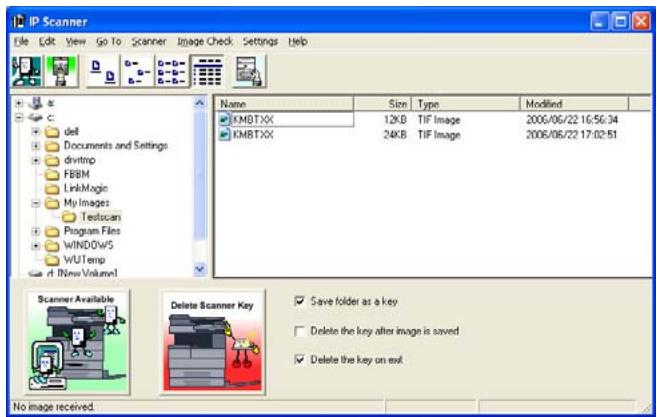Enable Delete the key after image is saved
Viewport: 657px width, 417px height.
click(x=300, y=331)
